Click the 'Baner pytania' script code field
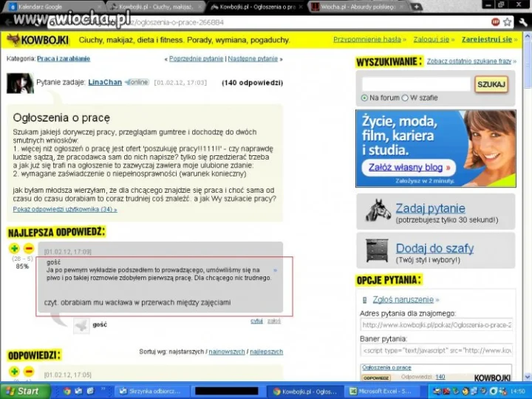Viewport: 532px width, 399px height. 437,350
